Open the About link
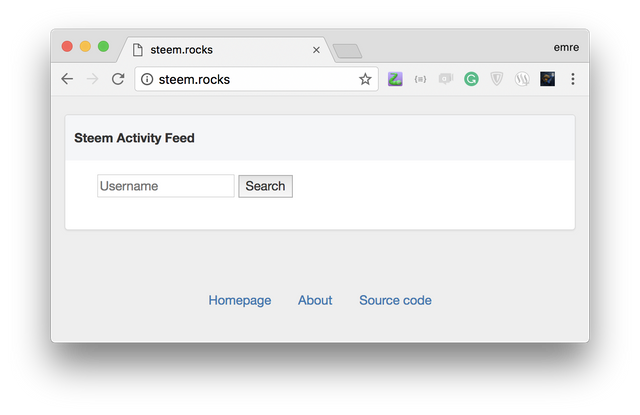640x415 pixels. [x=315, y=300]
